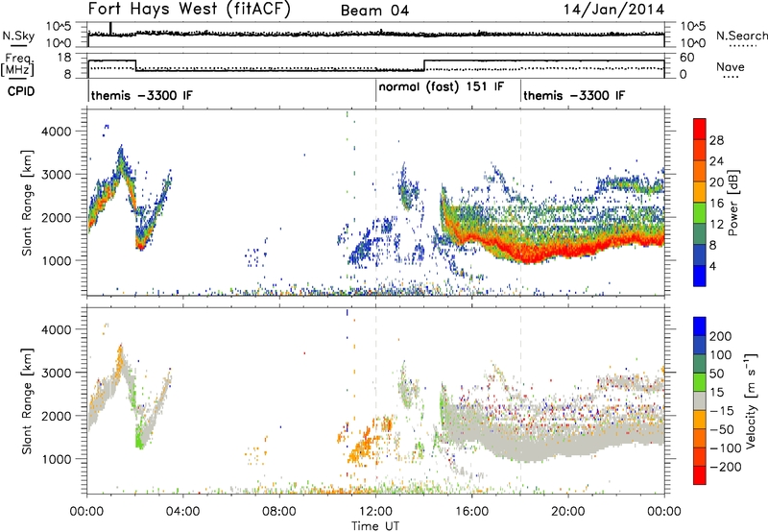Click the "4" power colorbar value
768x532 pixels.
click(713, 266)
